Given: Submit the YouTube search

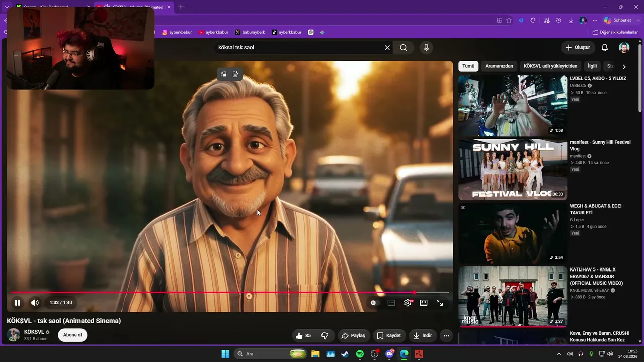Looking at the screenshot, I should 404,48.
